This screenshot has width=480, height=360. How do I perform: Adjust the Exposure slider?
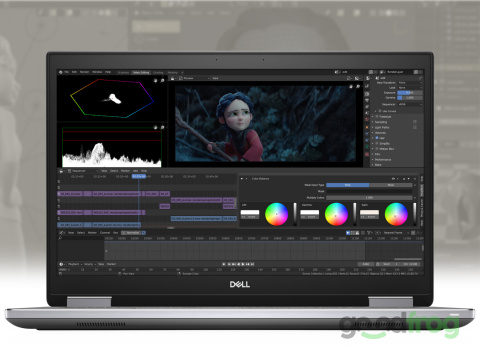point(410,93)
